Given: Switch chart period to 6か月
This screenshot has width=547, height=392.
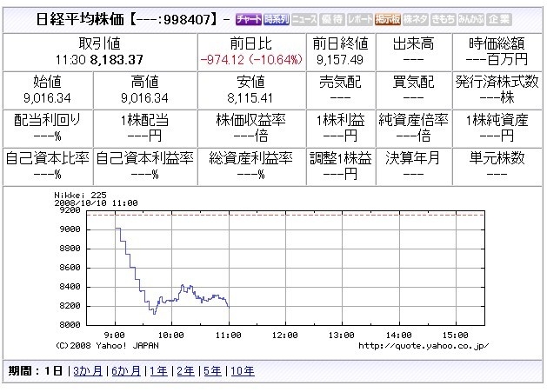Looking at the screenshot, I should click(126, 371).
